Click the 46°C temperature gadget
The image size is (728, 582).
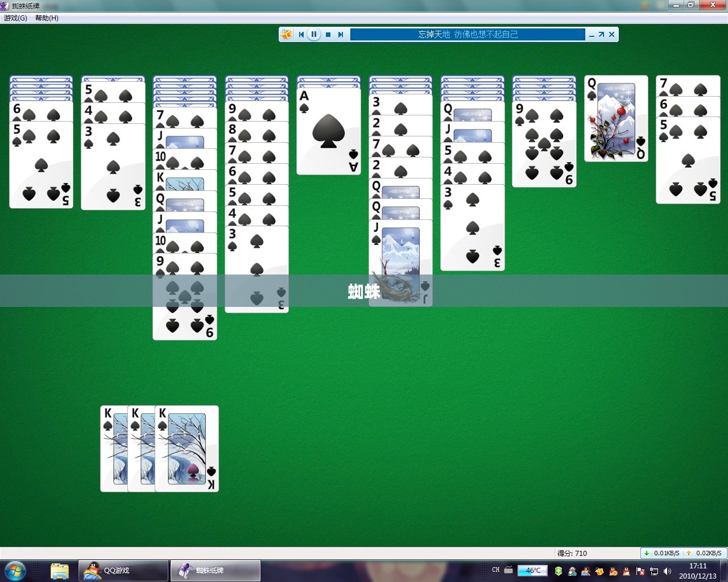tap(533, 571)
